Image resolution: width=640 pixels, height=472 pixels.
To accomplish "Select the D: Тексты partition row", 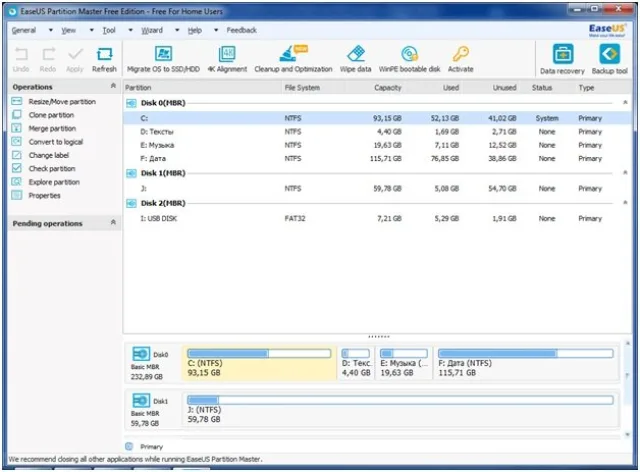I will 378,132.
